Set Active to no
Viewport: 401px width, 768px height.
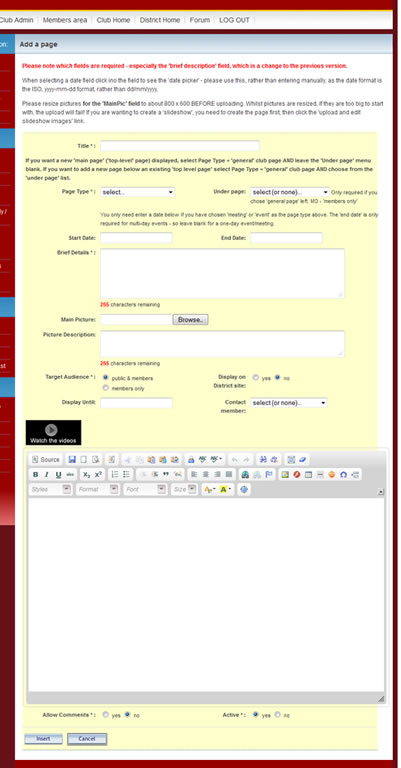pyautogui.click(x=277, y=715)
